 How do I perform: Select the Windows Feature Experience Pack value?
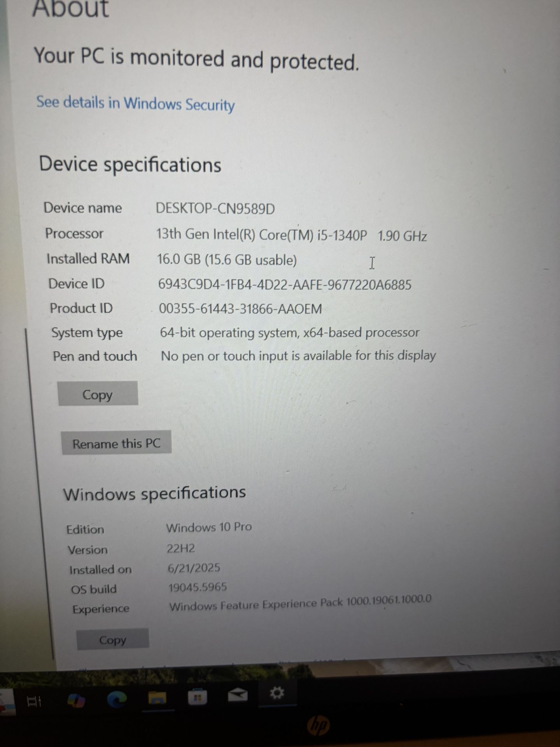(x=300, y=603)
